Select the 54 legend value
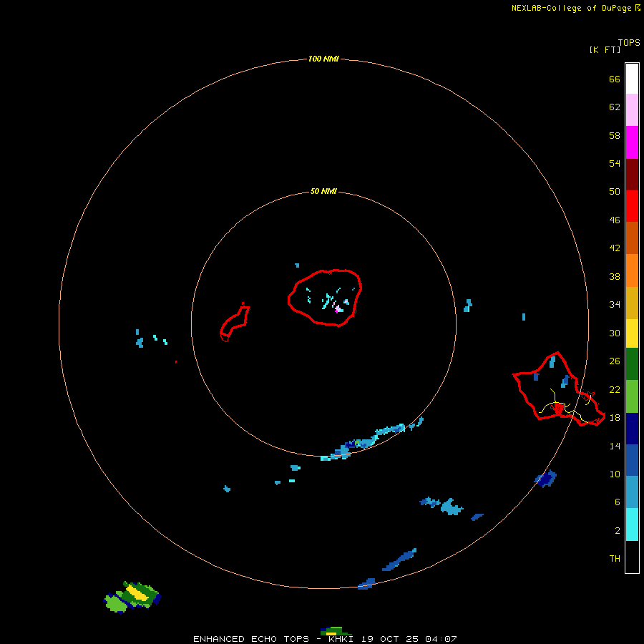The image size is (644, 644). 615,163
